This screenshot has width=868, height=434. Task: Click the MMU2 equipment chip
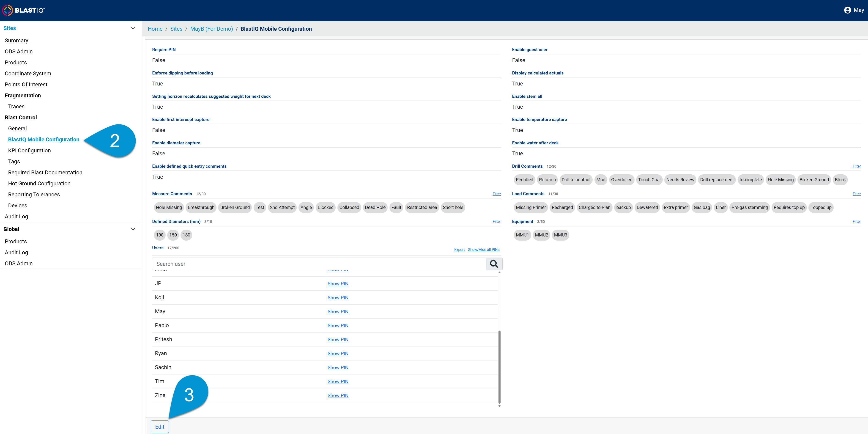[x=542, y=235]
